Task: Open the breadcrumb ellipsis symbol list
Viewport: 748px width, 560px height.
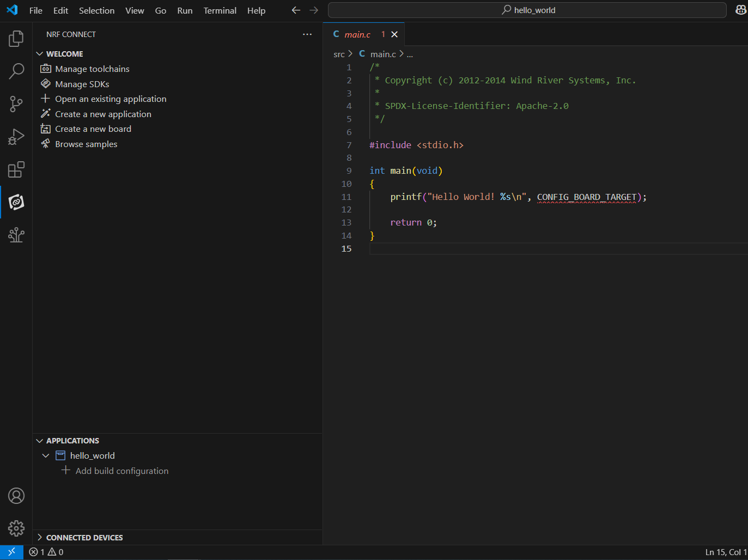Action: point(410,54)
